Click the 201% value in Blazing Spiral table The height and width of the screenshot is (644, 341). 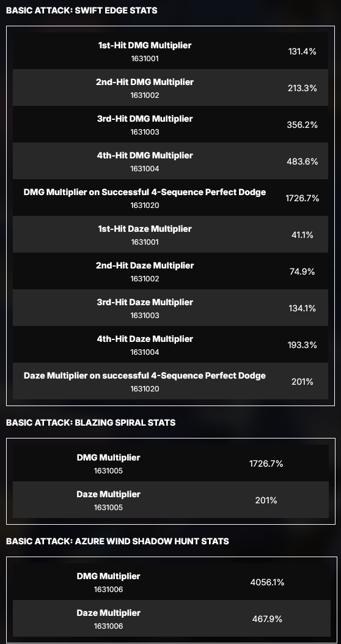(x=266, y=500)
